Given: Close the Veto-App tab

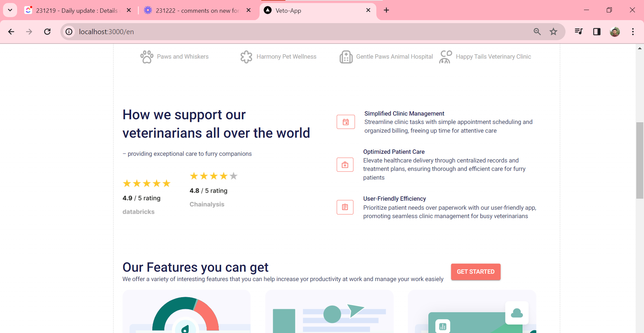Looking at the screenshot, I should pos(368,10).
